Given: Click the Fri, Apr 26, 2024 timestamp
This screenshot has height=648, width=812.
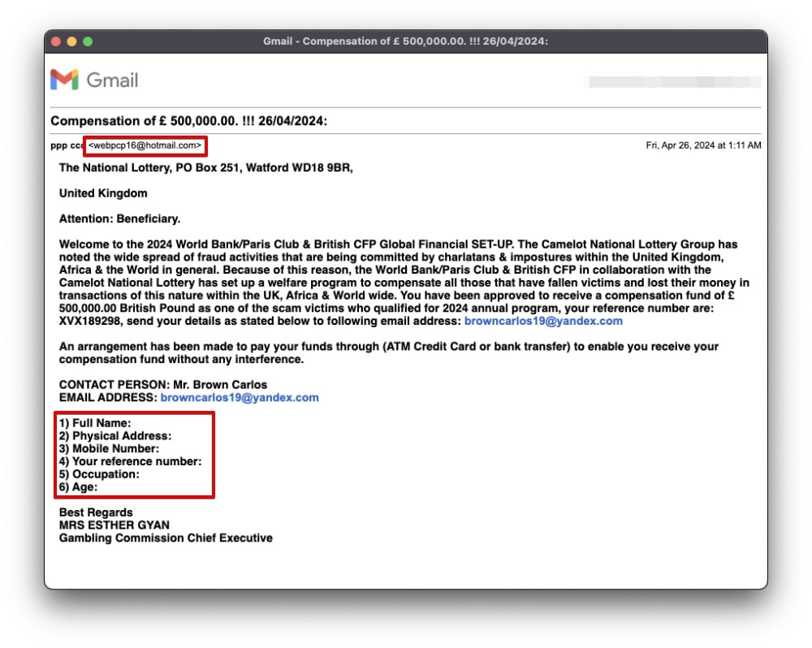Looking at the screenshot, I should (x=703, y=146).
